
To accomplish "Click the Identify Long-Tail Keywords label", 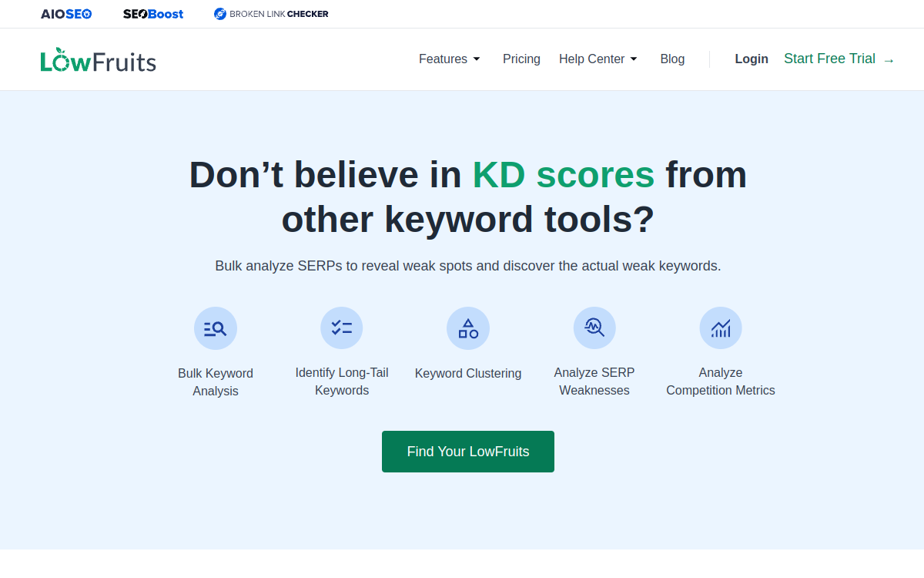I will click(x=342, y=381).
